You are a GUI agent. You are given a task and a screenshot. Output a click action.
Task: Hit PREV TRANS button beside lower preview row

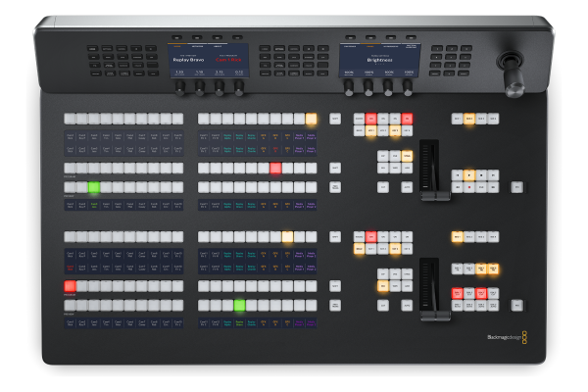335,306
